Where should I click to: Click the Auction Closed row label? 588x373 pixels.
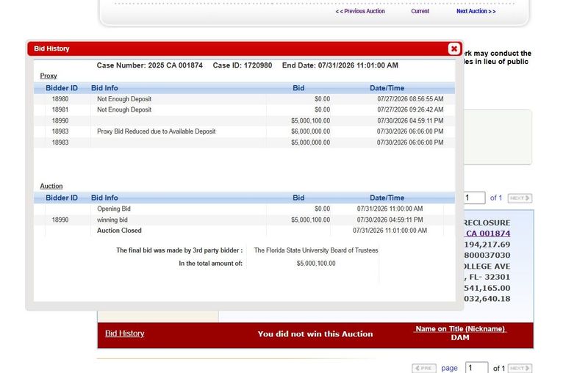click(x=119, y=231)
